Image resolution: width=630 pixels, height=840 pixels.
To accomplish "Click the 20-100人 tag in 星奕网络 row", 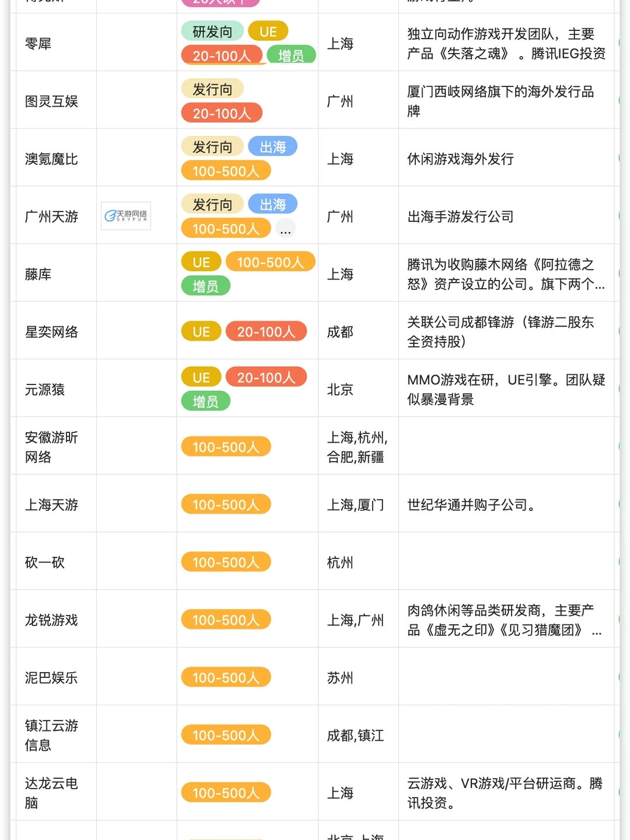I will [266, 331].
